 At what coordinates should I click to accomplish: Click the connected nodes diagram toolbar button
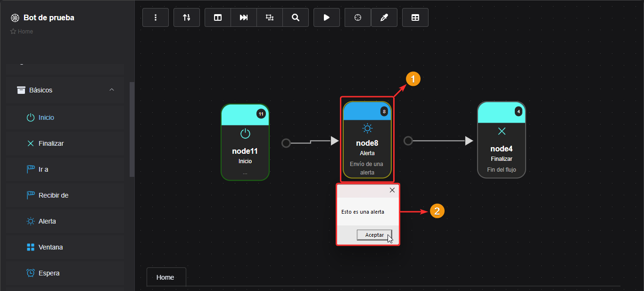(x=270, y=17)
